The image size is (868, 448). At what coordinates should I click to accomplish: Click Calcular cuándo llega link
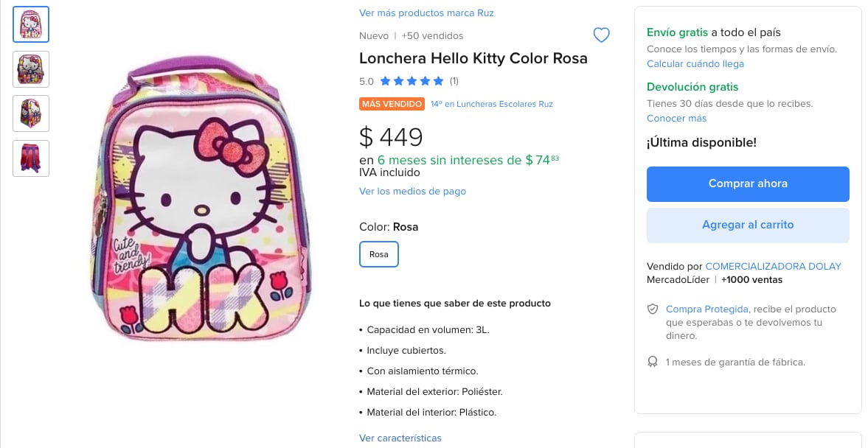coord(695,64)
